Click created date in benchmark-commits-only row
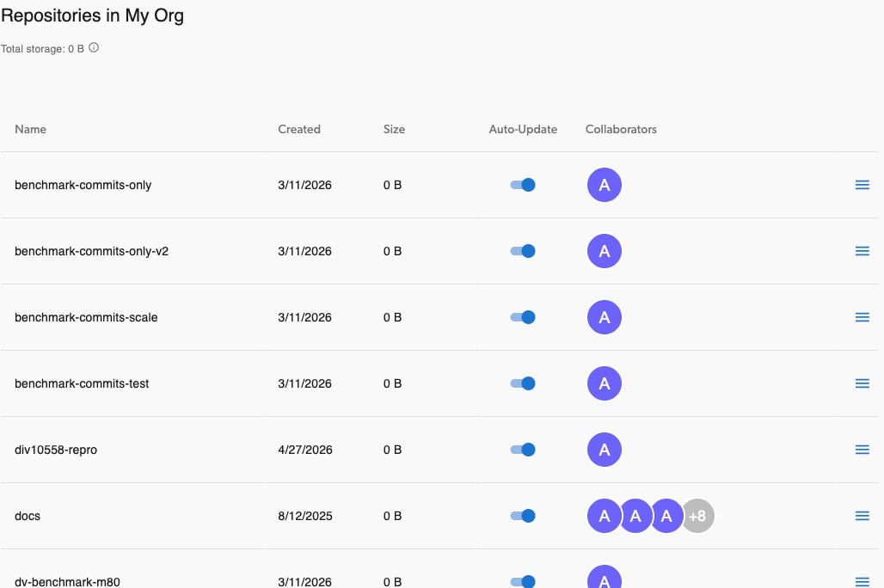Screen dimensions: 884x588 click(x=304, y=185)
